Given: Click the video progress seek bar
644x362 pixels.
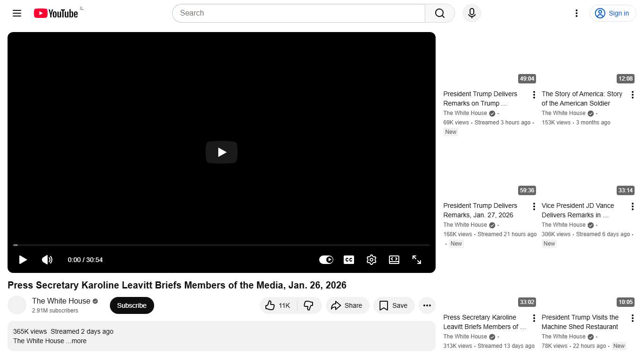Looking at the screenshot, I should pyautogui.click(x=222, y=245).
